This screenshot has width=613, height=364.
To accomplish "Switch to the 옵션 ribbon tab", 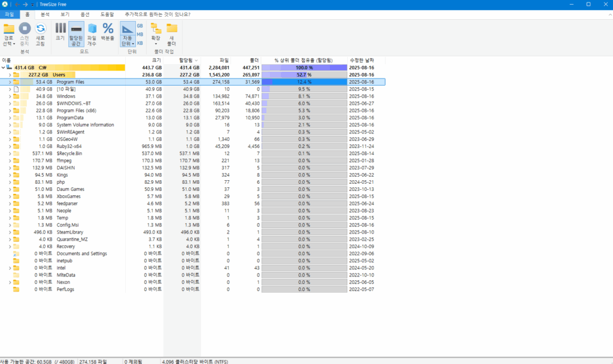I will [x=85, y=14].
